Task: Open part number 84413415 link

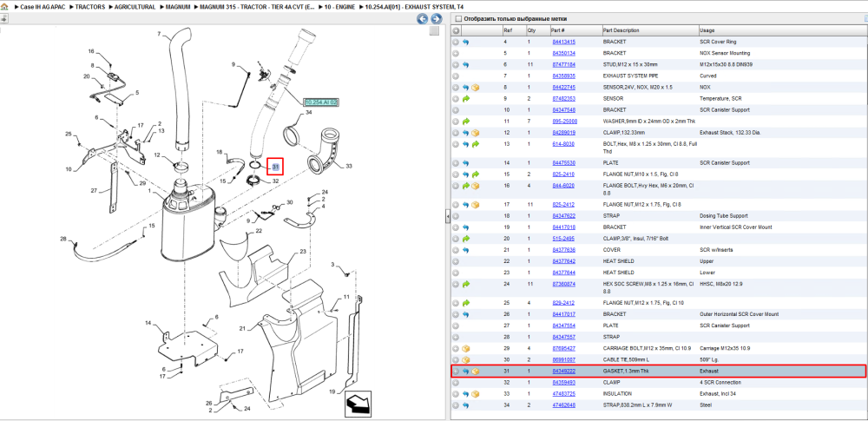Action: 563,42
